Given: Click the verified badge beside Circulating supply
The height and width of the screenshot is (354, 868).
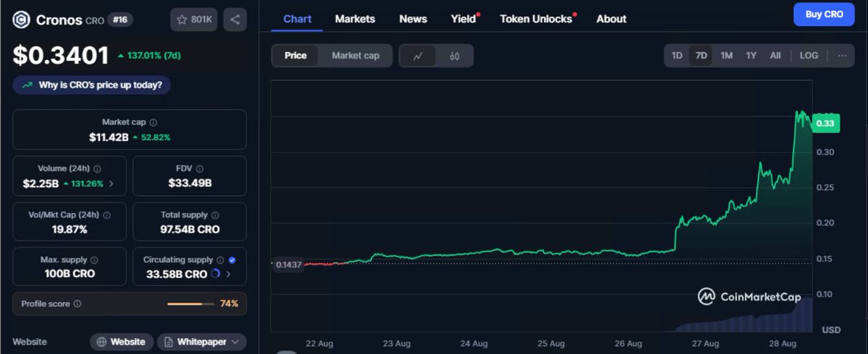Looking at the screenshot, I should coord(232,259).
